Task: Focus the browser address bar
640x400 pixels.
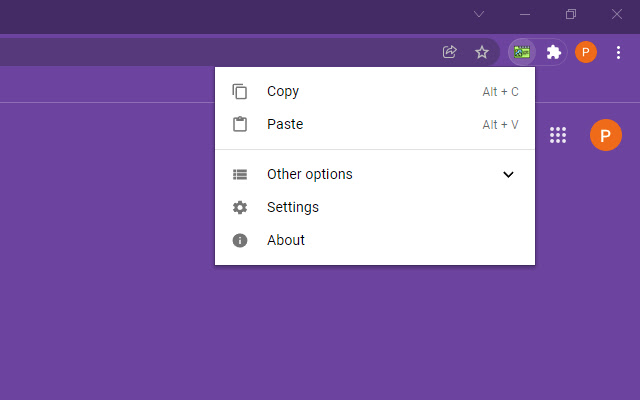Action: coord(200,52)
